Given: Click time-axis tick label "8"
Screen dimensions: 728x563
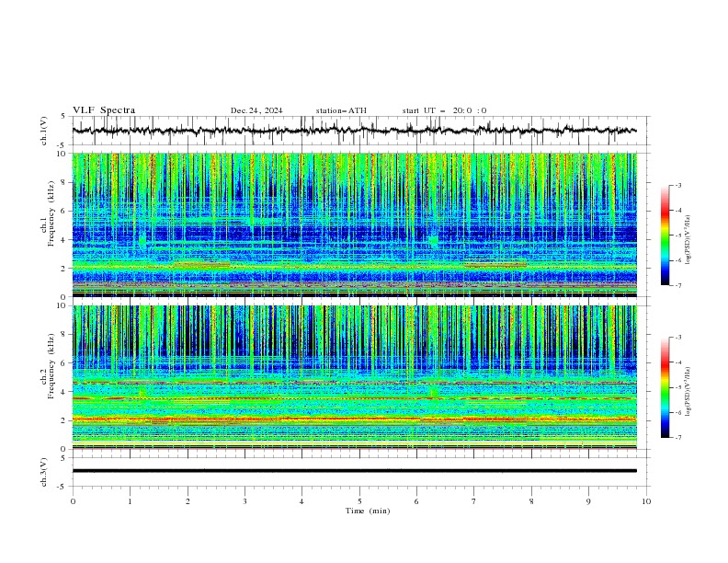Looking at the screenshot, I should [x=531, y=501].
